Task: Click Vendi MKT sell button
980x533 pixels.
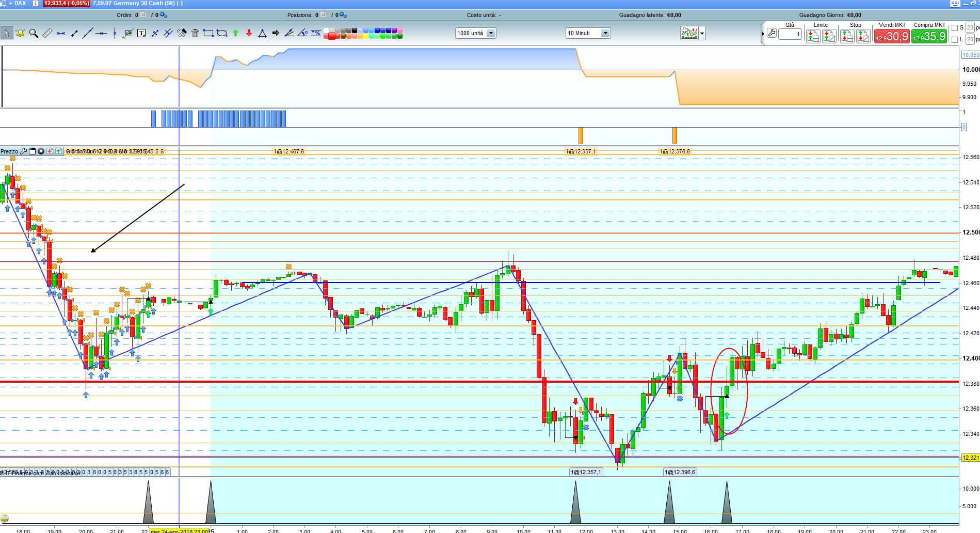Action: [x=892, y=36]
